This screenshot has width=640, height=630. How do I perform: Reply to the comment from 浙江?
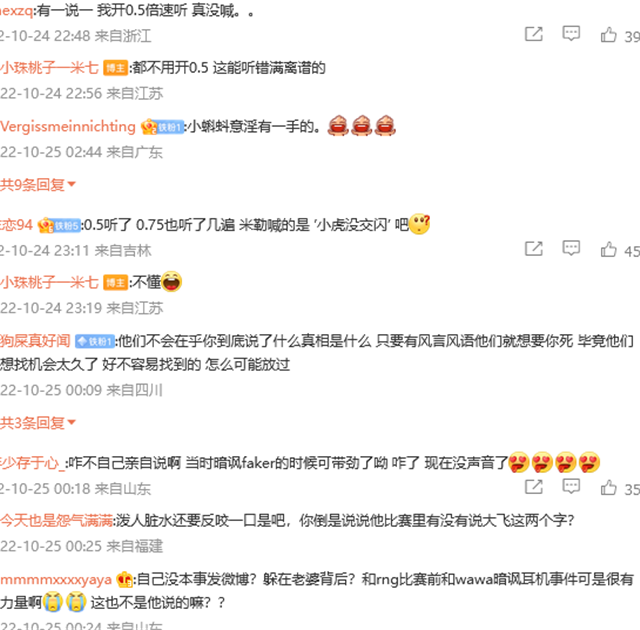pos(571,34)
